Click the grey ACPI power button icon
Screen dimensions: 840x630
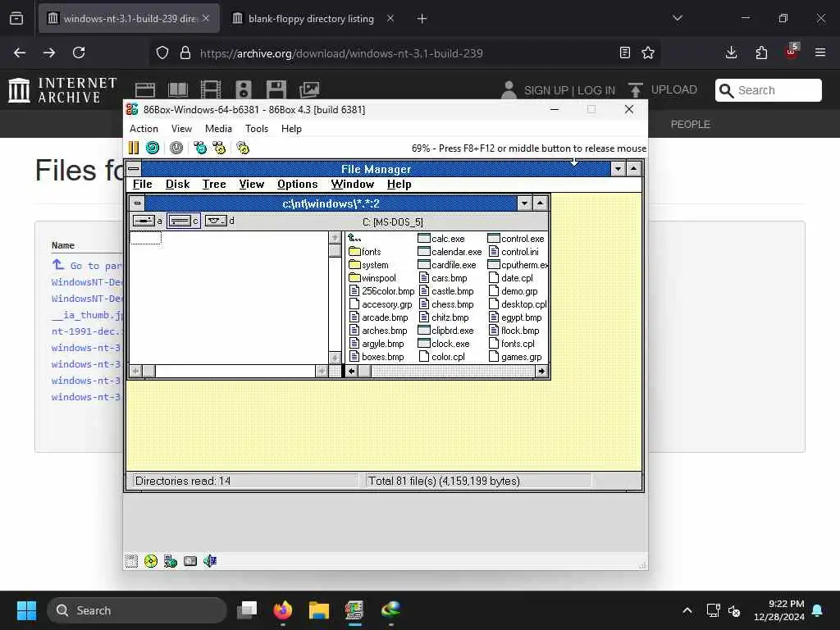point(176,148)
